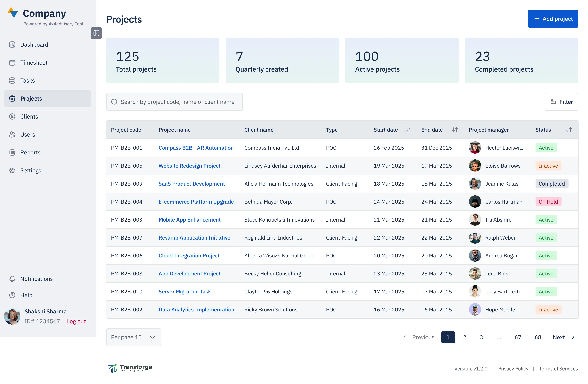588x384 pixels.
Task: Open the Reports icon in sidebar
Action: pyautogui.click(x=12, y=153)
